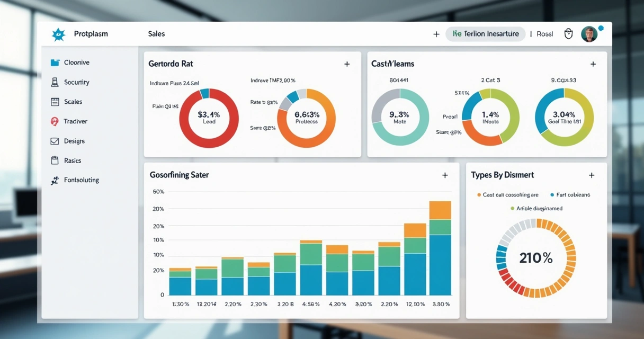Select the Traciver pin icon

[55, 121]
